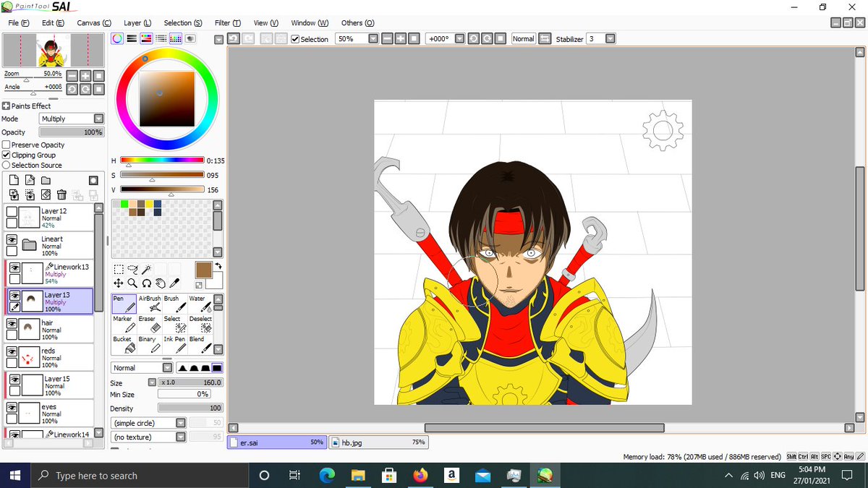
Task: Choose the Eraser tool
Action: pyautogui.click(x=150, y=324)
